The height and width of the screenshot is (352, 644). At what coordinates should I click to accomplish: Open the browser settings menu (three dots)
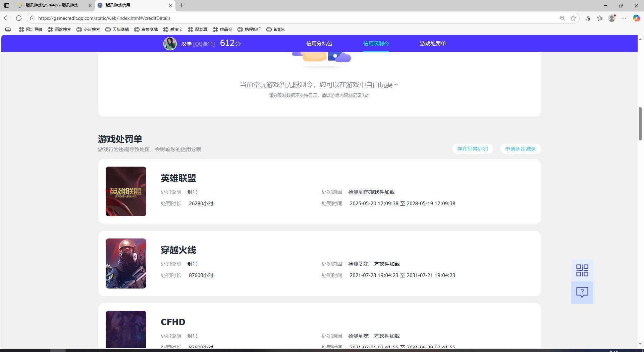pos(624,18)
